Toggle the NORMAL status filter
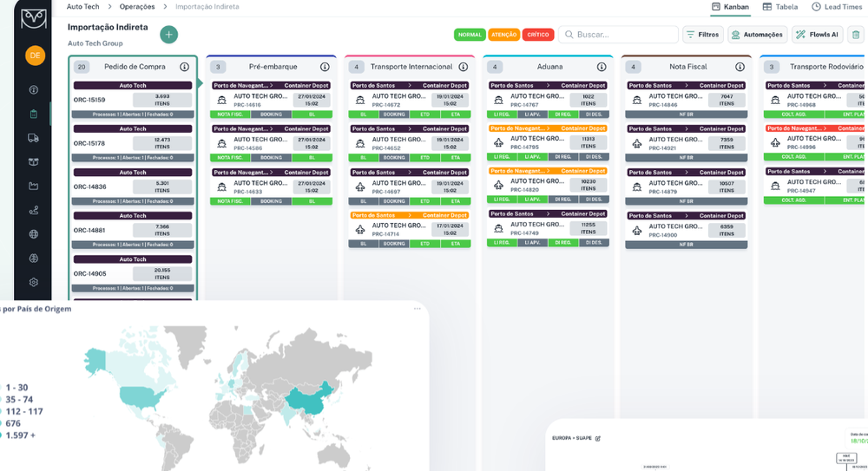Screen dimensions: 868x471 coord(470,35)
